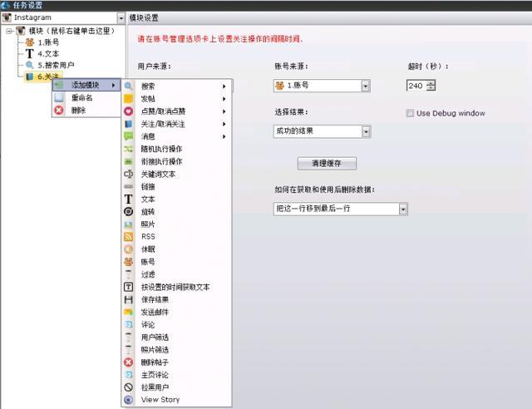Click the bold T text icon in submenu
This screenshot has height=409, width=532.
[x=128, y=200]
